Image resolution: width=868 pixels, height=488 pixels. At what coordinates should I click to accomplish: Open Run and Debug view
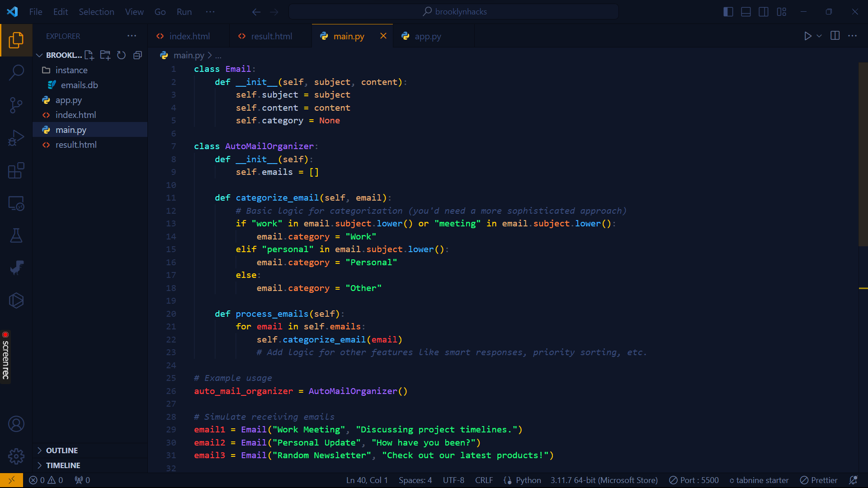click(x=16, y=138)
